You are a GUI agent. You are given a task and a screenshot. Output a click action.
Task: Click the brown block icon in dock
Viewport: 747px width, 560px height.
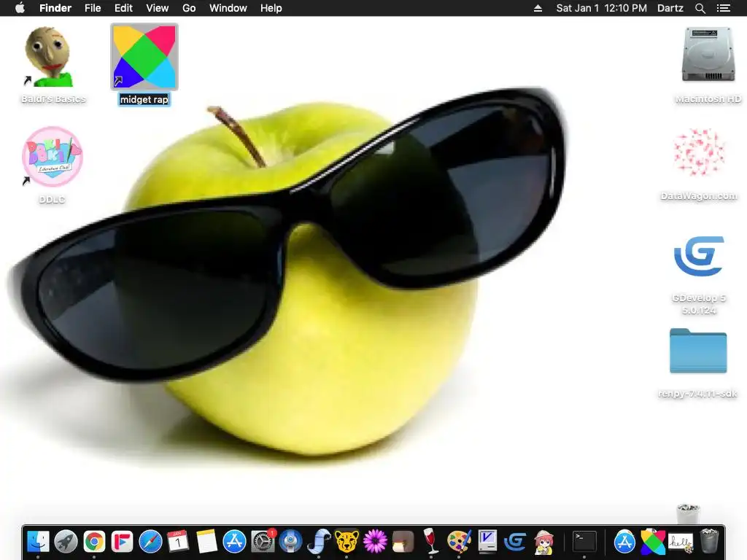coord(403,542)
